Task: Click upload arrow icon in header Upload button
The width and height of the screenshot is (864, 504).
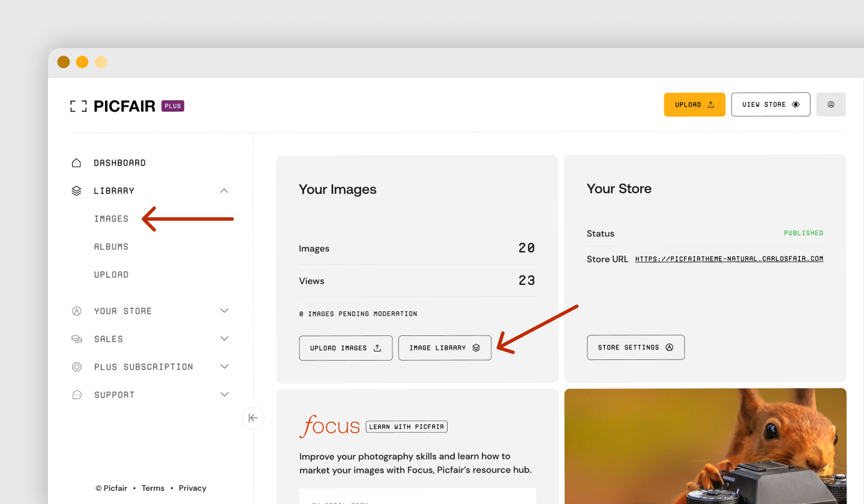Action: pos(711,104)
